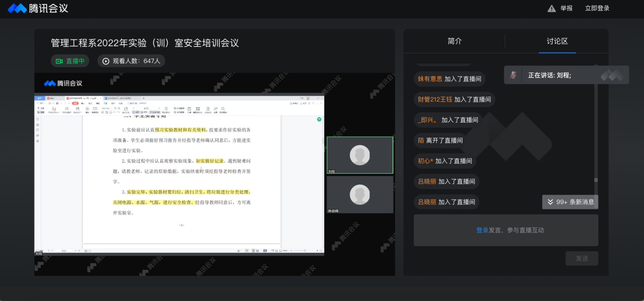This screenshot has height=301, width=644.
Task: Click the 直播中 live camera badge
Action: pos(70,61)
